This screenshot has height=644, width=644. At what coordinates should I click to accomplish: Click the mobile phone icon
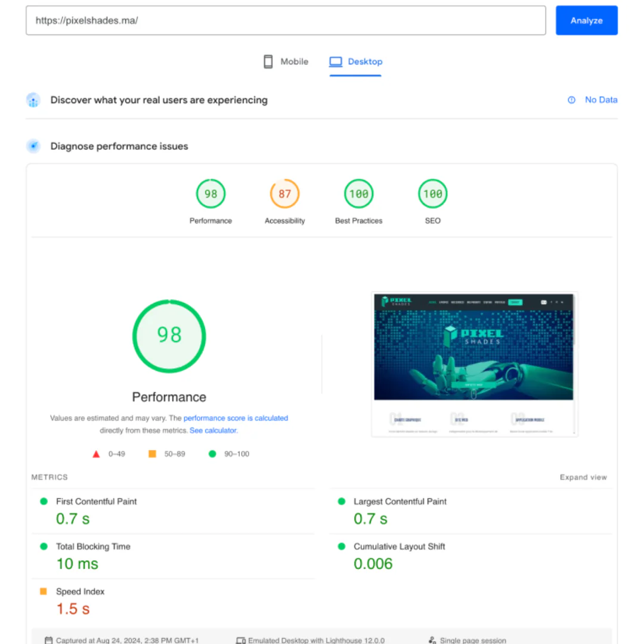(268, 61)
